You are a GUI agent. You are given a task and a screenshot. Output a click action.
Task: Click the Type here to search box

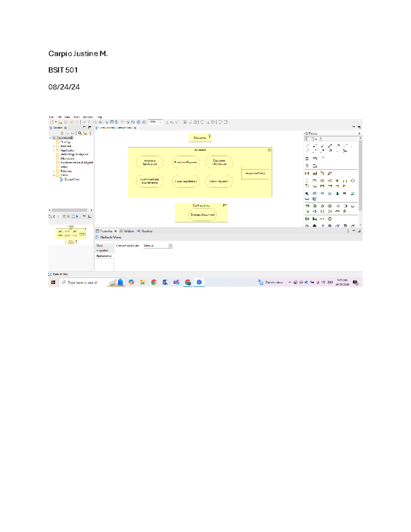tap(82, 282)
